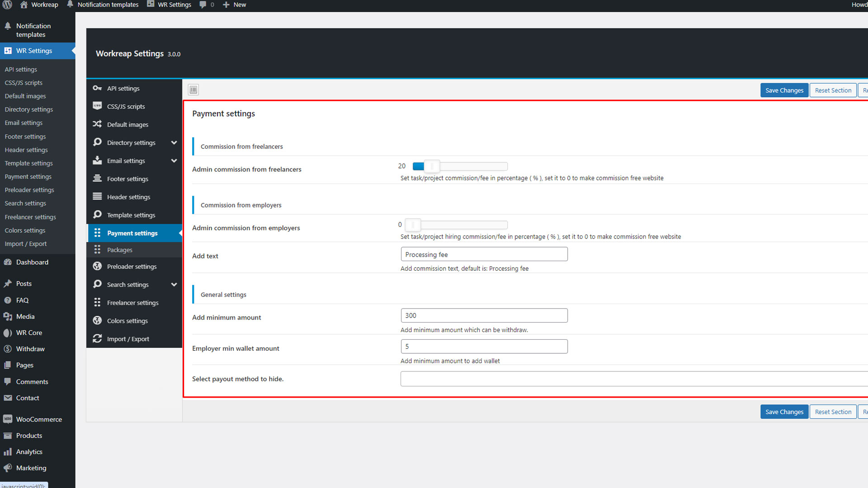868x488 pixels.
Task: Switch to the Freelancer settings tab
Action: 132,303
